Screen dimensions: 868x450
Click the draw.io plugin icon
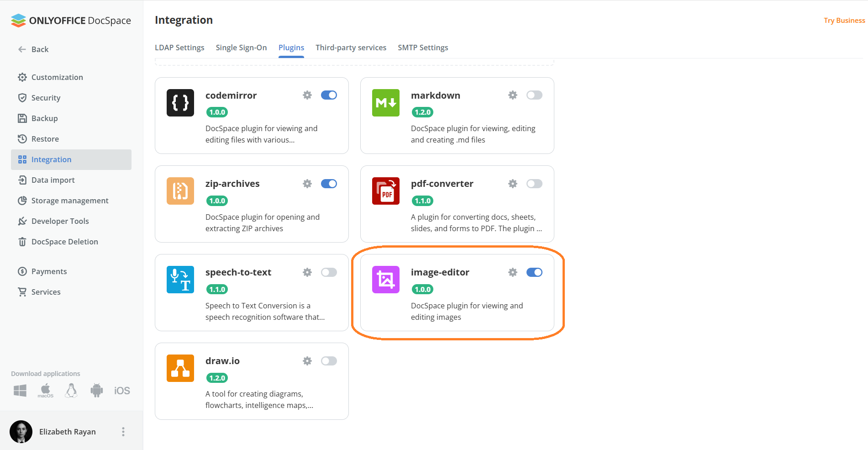(x=180, y=368)
